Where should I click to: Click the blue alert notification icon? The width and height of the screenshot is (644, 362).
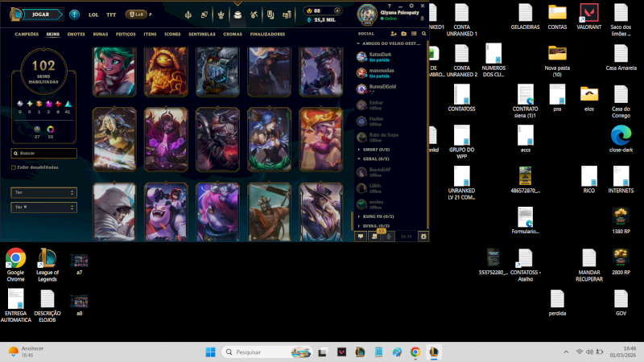pyautogui.click(x=74, y=14)
